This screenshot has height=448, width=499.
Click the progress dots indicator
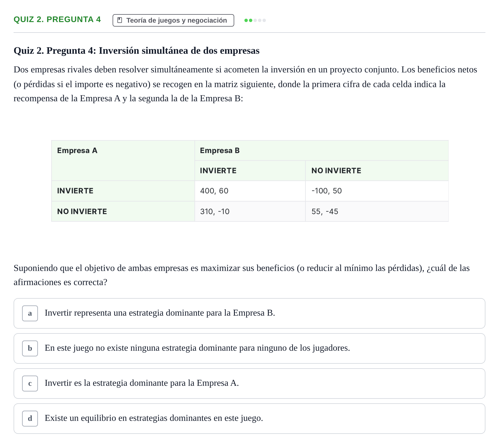pos(255,20)
